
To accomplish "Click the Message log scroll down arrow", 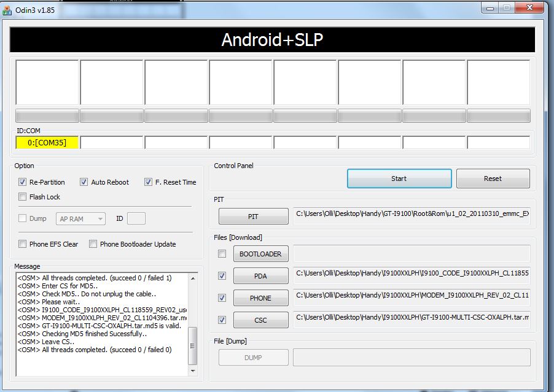I will pos(193,371).
